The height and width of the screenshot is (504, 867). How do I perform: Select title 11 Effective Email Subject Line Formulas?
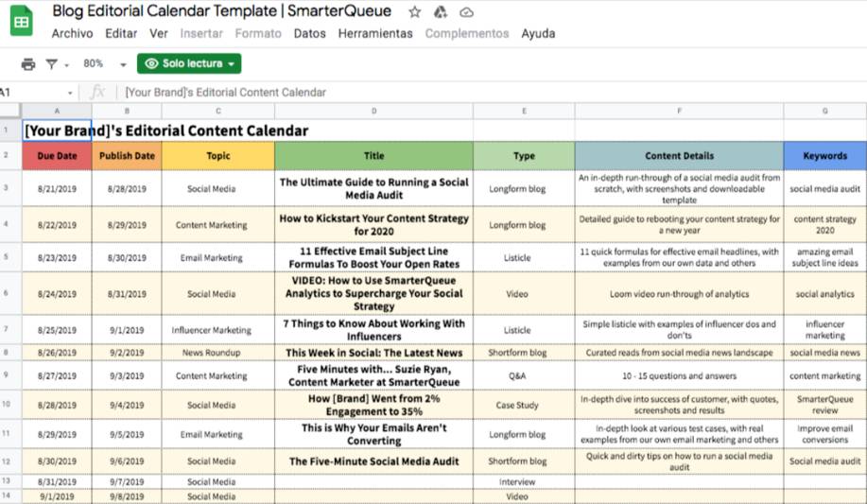pos(373,257)
